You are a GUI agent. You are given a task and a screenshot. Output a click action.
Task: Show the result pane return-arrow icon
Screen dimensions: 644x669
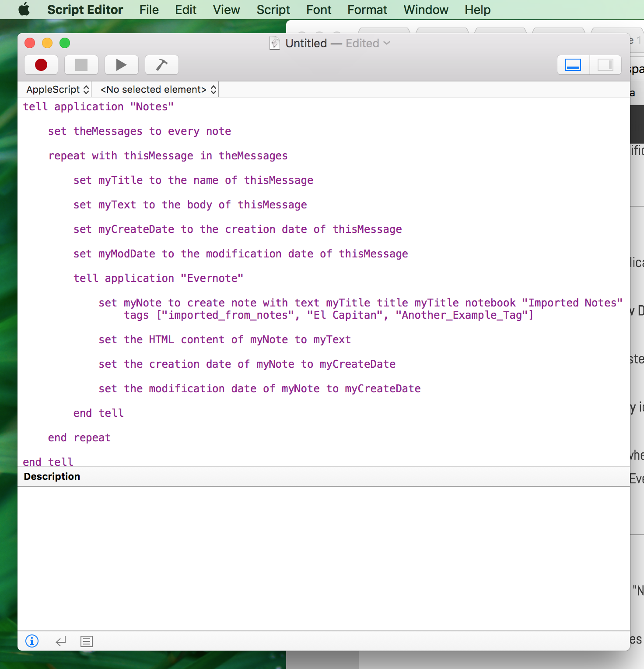point(61,641)
